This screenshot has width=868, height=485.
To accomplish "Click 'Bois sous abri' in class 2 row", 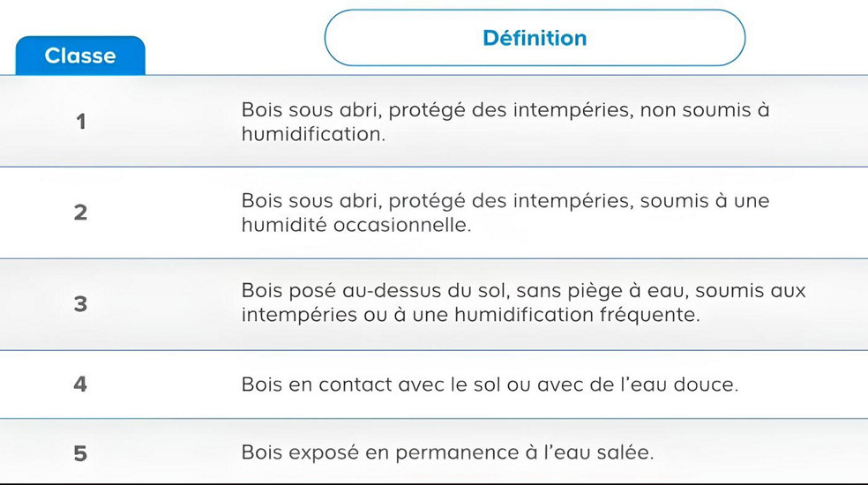I will coord(311,201).
